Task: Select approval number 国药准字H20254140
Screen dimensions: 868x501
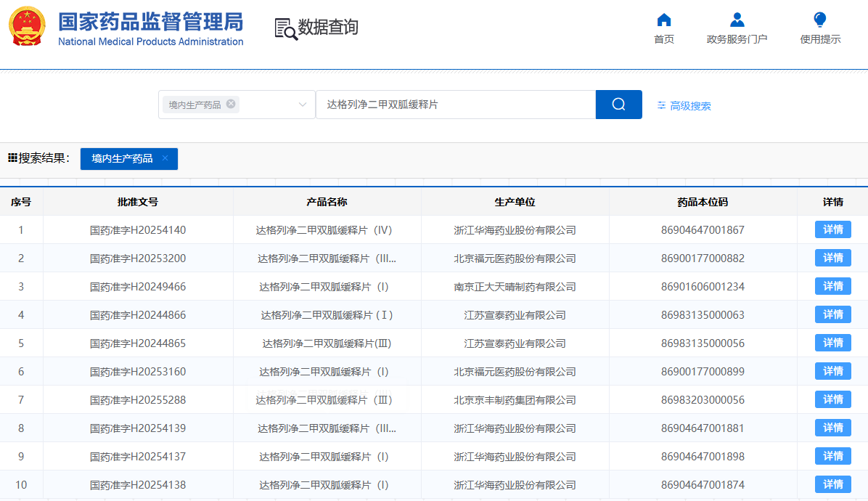Action: 138,230
